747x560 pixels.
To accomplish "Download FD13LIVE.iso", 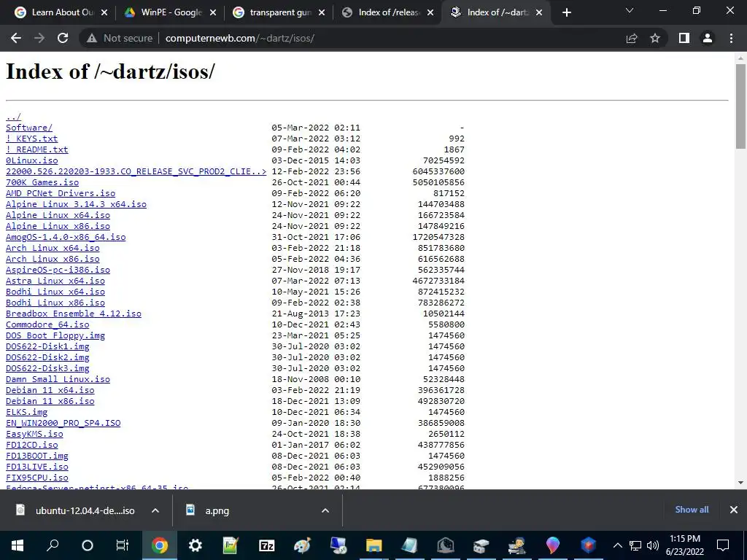I will point(36,467).
